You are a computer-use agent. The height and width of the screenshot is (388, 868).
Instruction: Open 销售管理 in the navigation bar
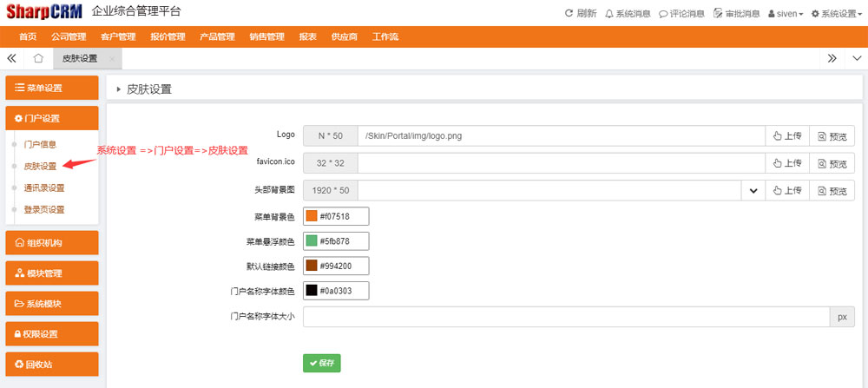point(266,36)
